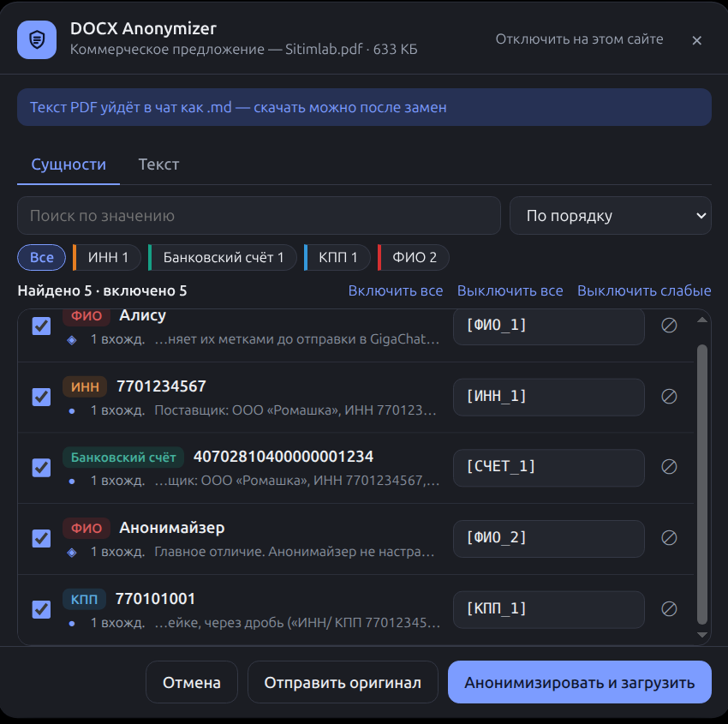Click the slash-circle icon for КПП 770101001
728x724 pixels.
pyautogui.click(x=669, y=608)
